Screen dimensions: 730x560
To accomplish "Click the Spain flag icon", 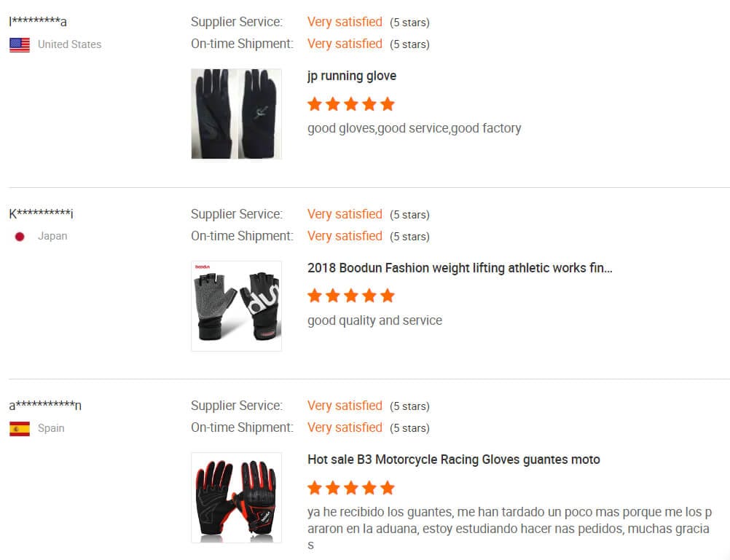I will coord(20,428).
